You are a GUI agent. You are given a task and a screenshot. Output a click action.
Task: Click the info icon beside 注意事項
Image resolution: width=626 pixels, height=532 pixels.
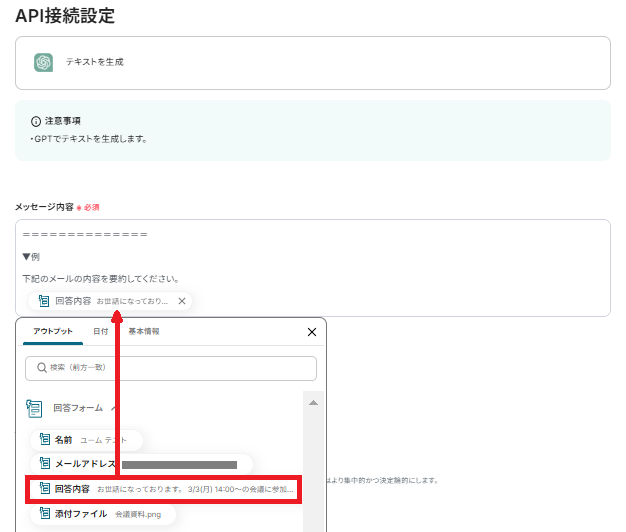(36, 121)
